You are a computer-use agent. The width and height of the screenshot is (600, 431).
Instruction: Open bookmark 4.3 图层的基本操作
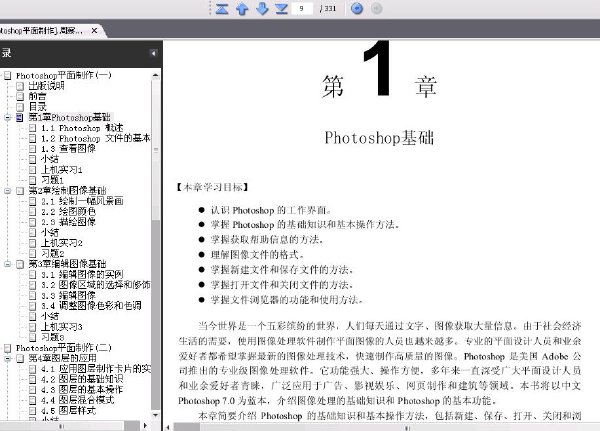pyautogui.click(x=82, y=389)
